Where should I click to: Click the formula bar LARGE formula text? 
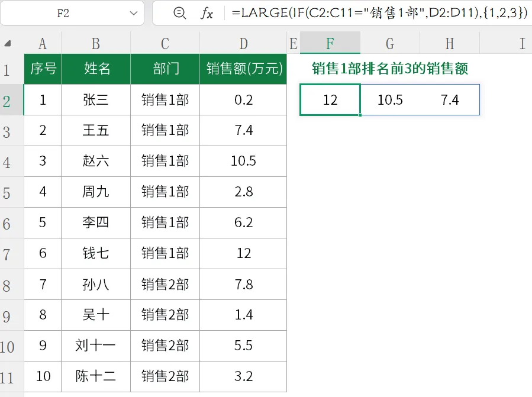coord(379,13)
